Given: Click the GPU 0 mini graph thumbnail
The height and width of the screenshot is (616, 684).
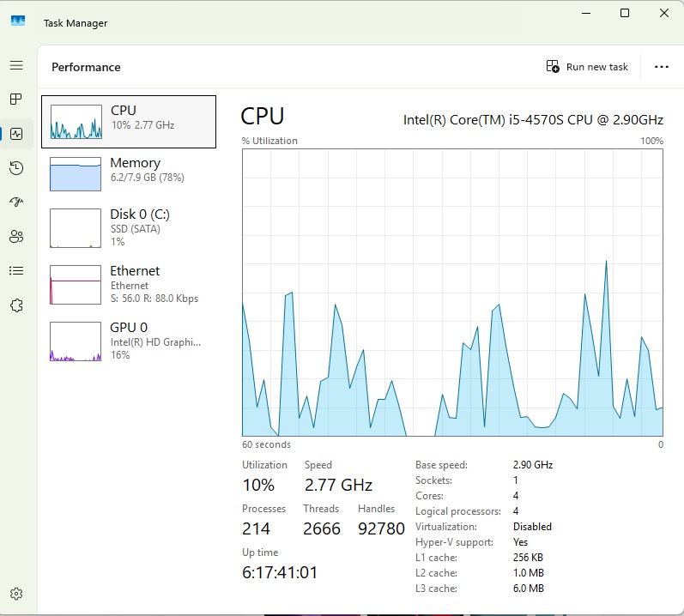Looking at the screenshot, I should pyautogui.click(x=76, y=341).
